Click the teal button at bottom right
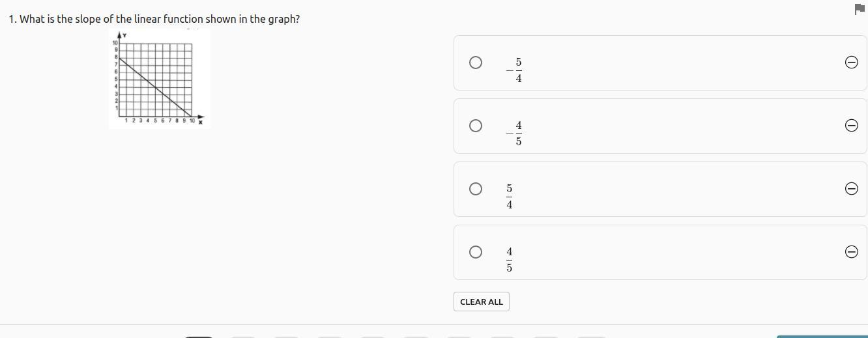Image resolution: width=868 pixels, height=338 pixels. (821, 336)
